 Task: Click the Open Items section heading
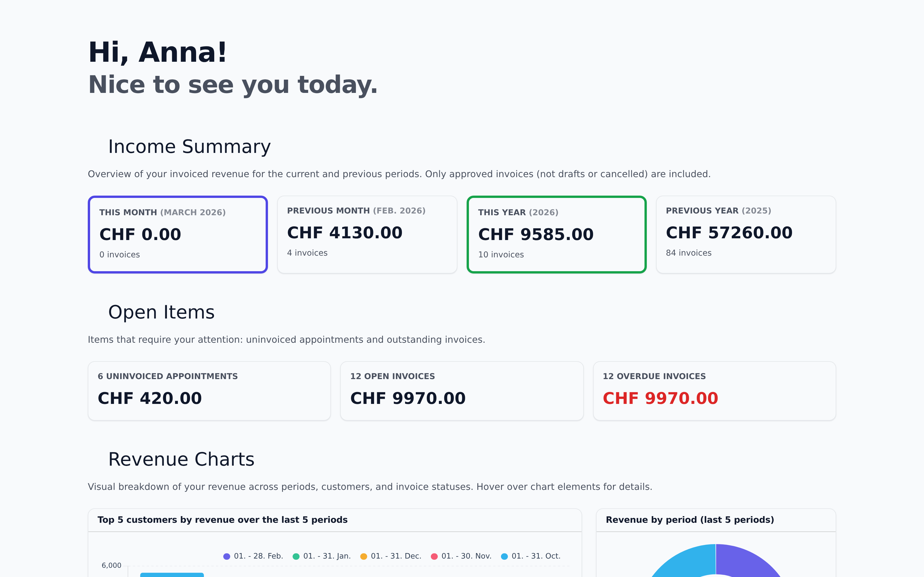click(161, 312)
